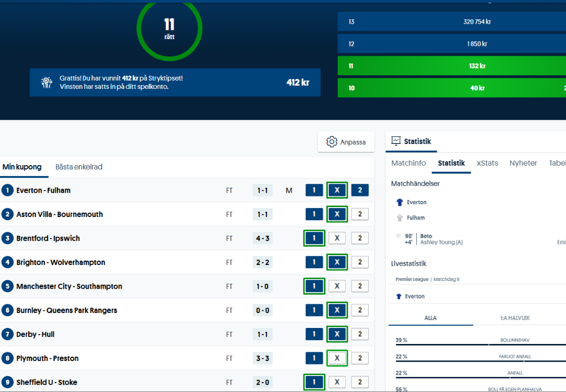
Task: Toggle the X outcome for Plymouth - Preston
Action: pyautogui.click(x=337, y=358)
